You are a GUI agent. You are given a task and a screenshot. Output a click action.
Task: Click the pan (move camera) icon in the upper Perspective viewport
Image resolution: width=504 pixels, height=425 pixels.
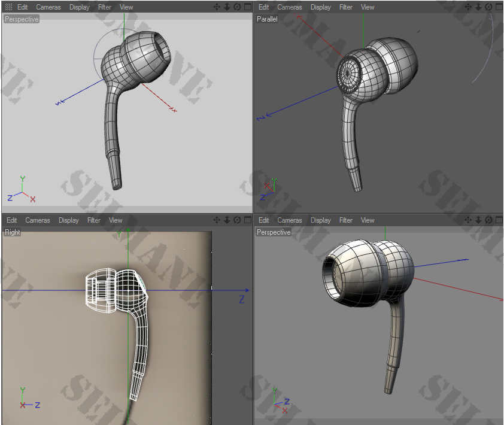coord(217,7)
